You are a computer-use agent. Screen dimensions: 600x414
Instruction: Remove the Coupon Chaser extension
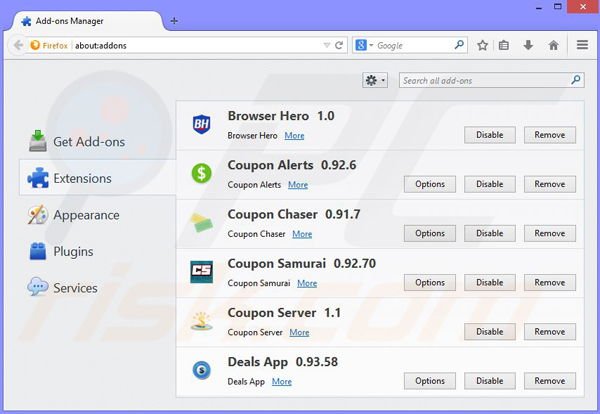coord(550,233)
